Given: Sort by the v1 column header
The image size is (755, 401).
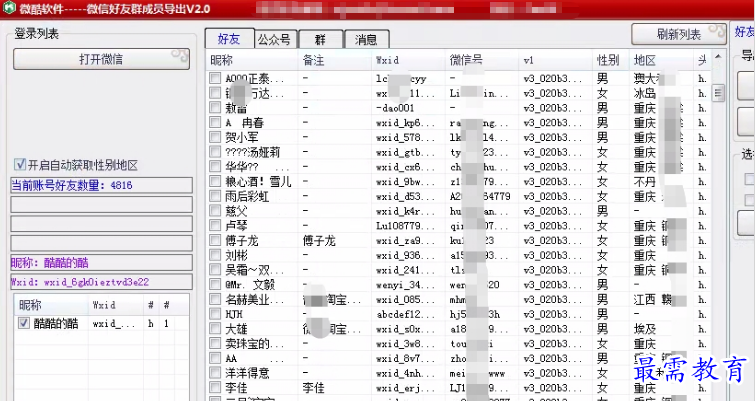Looking at the screenshot, I should pos(556,60).
